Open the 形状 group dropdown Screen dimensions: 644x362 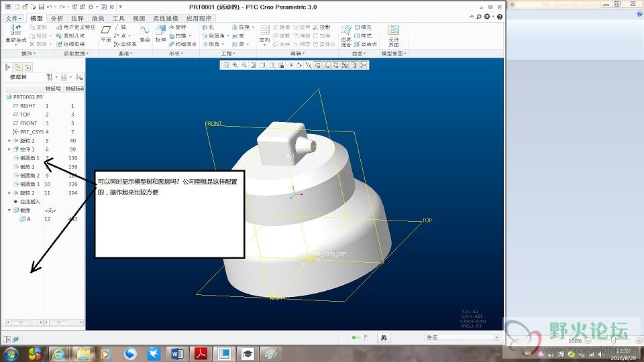coord(175,54)
